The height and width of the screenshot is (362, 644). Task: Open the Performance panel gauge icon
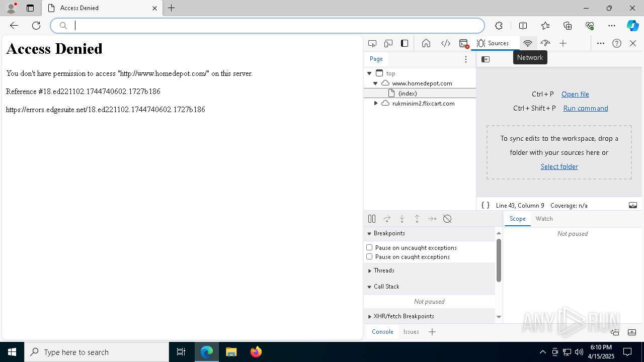[x=545, y=43]
